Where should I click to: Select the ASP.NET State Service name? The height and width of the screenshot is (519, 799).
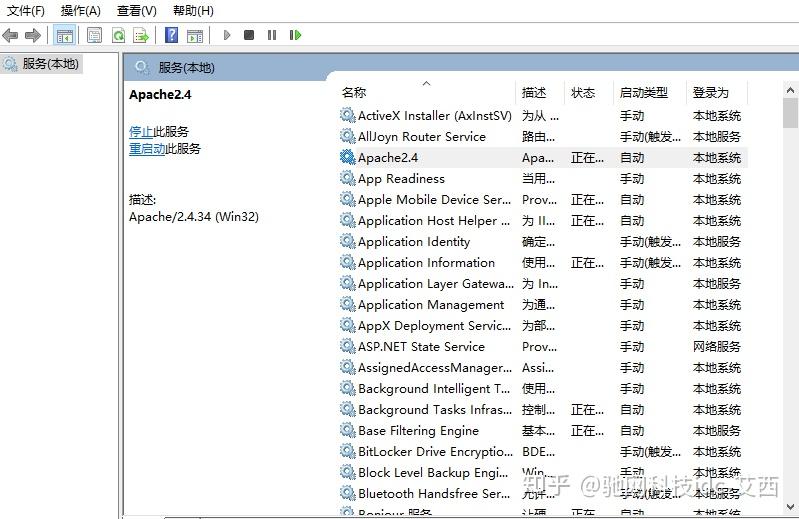pos(421,347)
